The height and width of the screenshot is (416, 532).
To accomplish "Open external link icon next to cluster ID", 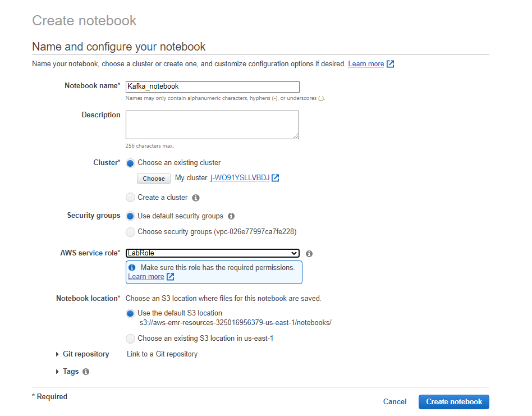I will (275, 178).
